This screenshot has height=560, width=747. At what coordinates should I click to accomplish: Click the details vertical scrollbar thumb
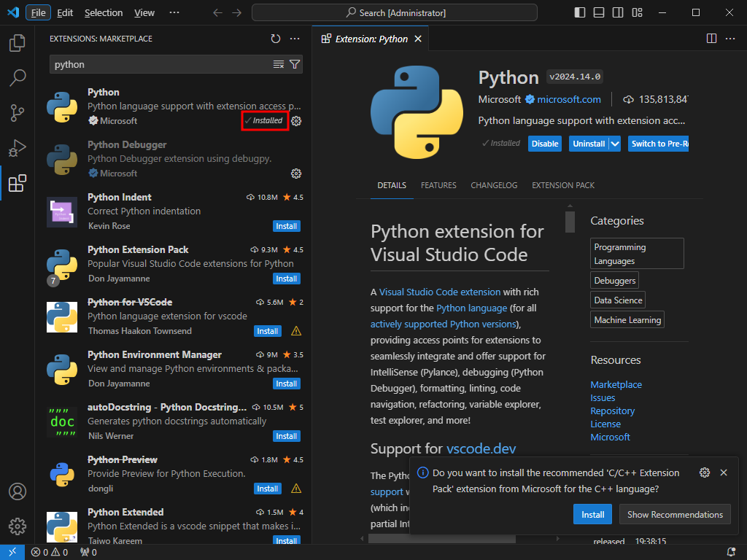coord(570,222)
